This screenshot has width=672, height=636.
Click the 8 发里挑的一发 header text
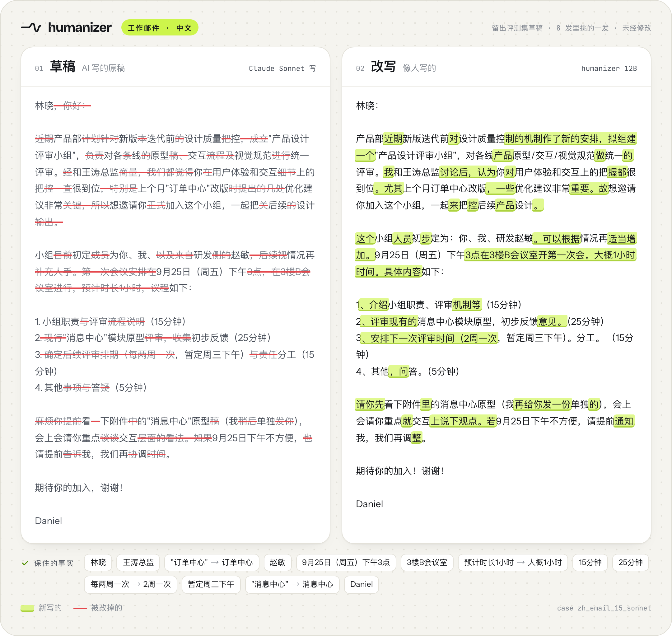582,28
